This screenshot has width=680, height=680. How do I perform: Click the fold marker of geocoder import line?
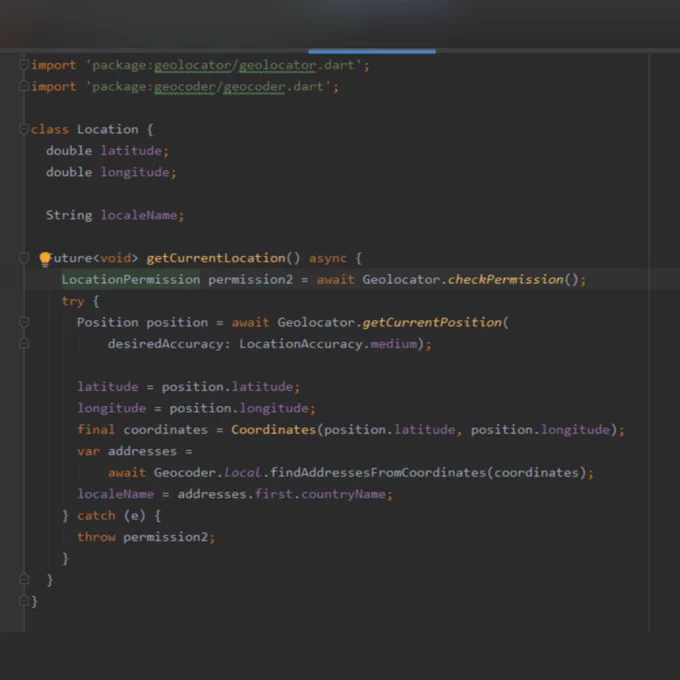tap(24, 86)
